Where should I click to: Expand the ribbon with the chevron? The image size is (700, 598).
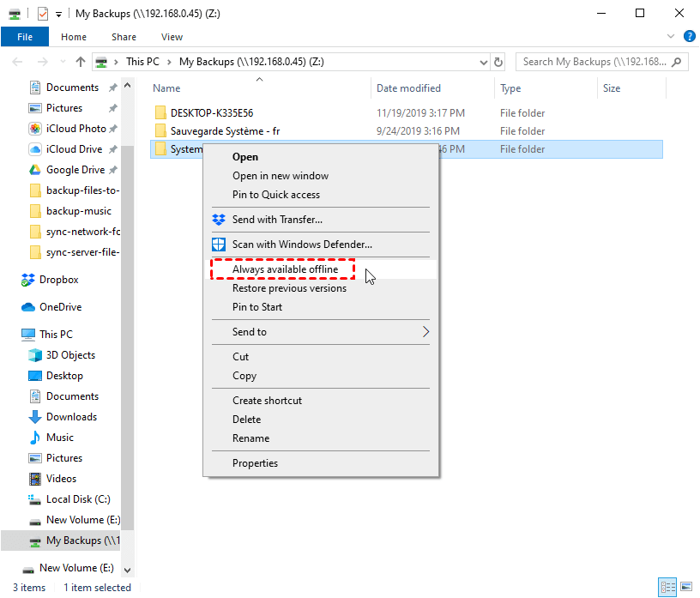(671, 37)
